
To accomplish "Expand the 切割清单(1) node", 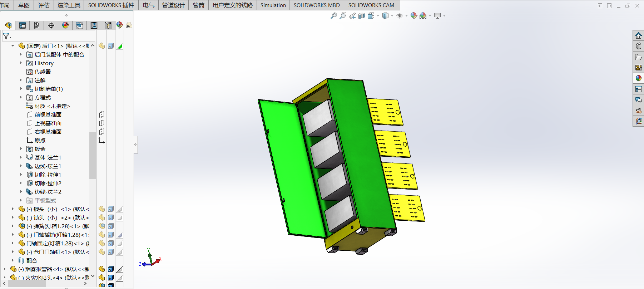I will pos(21,89).
